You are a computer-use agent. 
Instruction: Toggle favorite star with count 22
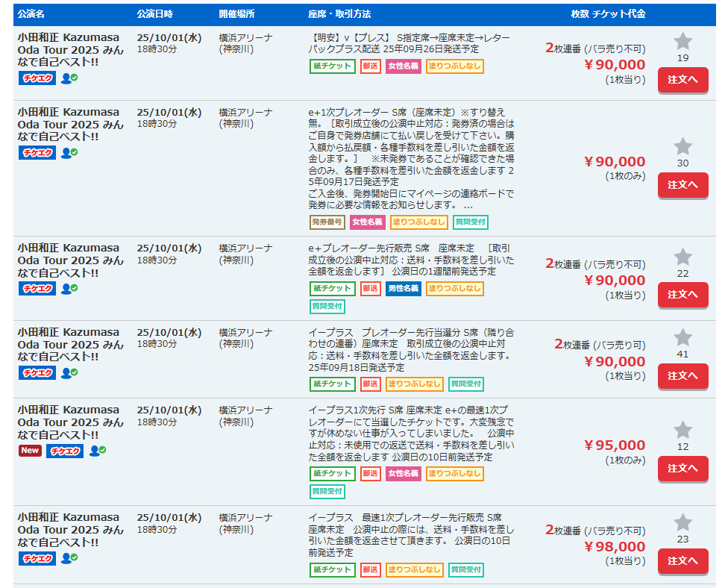tap(682, 257)
